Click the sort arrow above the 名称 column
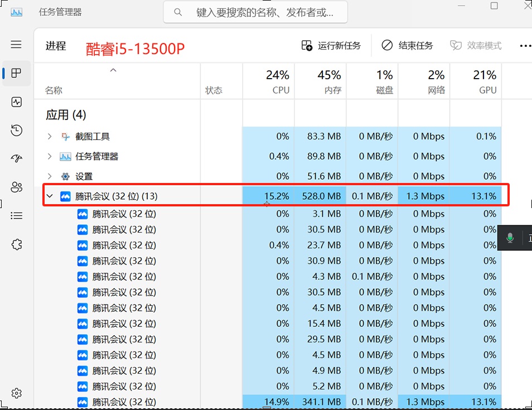The width and height of the screenshot is (532, 410). click(x=113, y=70)
